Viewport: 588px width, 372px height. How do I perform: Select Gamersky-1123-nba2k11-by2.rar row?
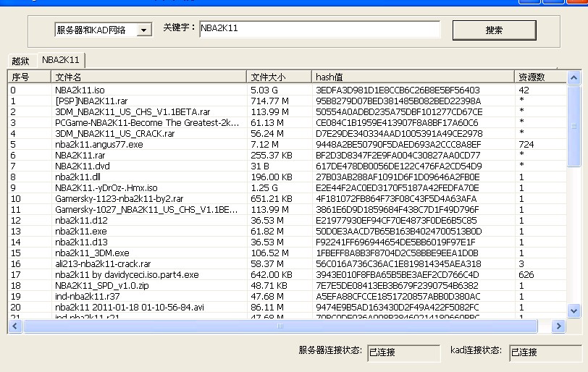(x=287, y=198)
